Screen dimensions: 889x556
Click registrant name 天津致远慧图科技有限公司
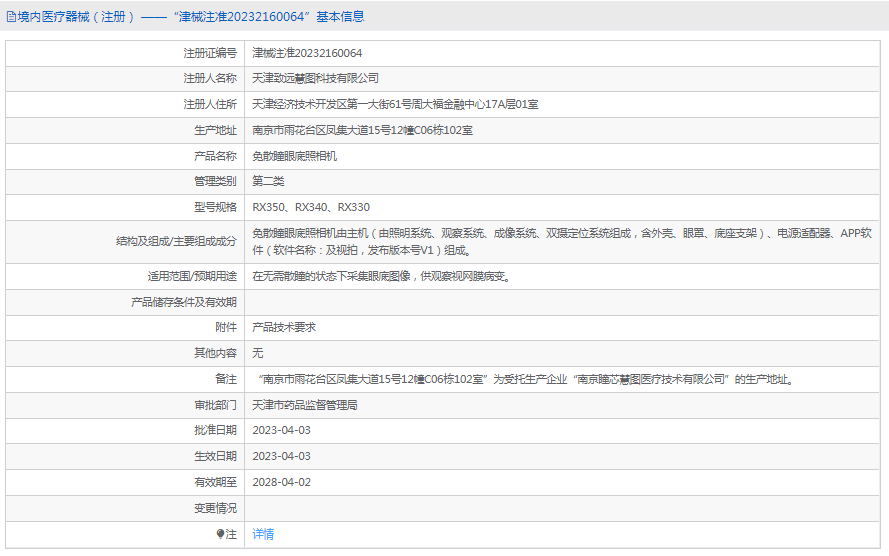[315, 78]
